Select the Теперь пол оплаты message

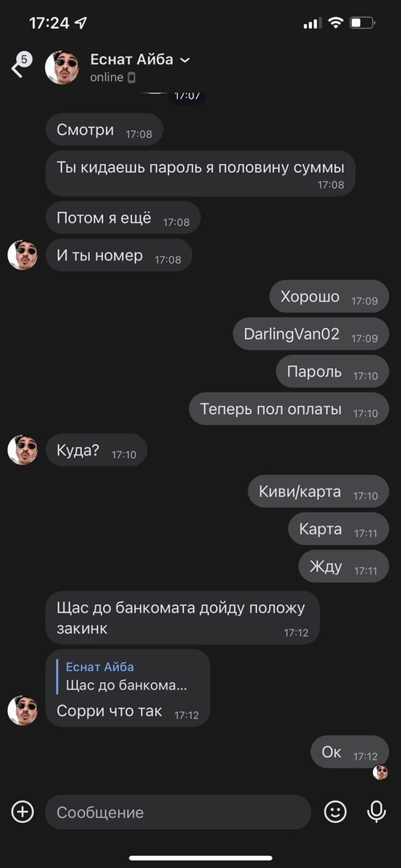click(x=289, y=409)
